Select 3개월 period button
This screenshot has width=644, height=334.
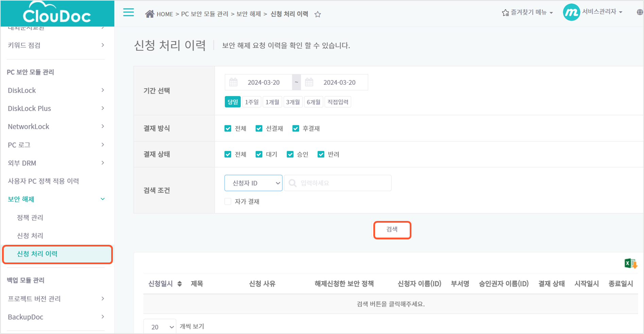(293, 102)
